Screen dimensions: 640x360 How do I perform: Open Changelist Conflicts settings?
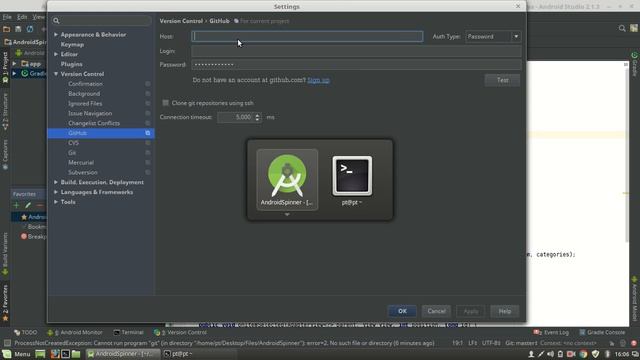(x=94, y=123)
